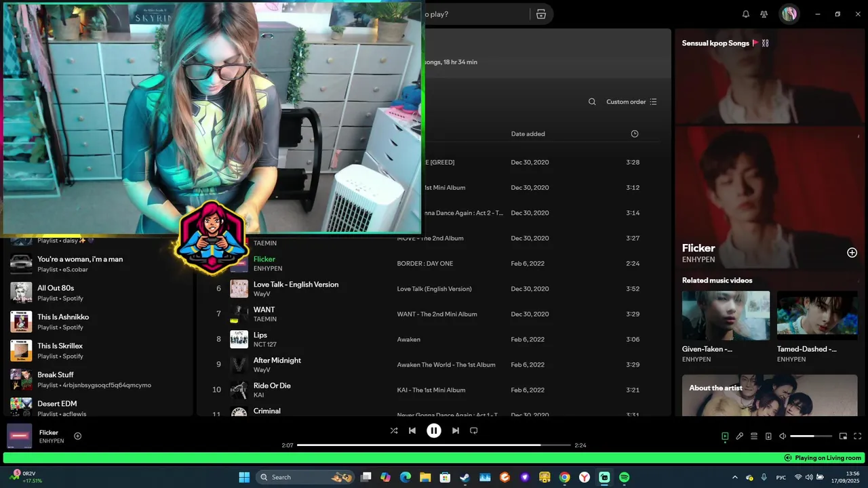Viewport: 868px width, 488px height.
Task: Click NCT 127 artist link
Action: tap(265, 344)
